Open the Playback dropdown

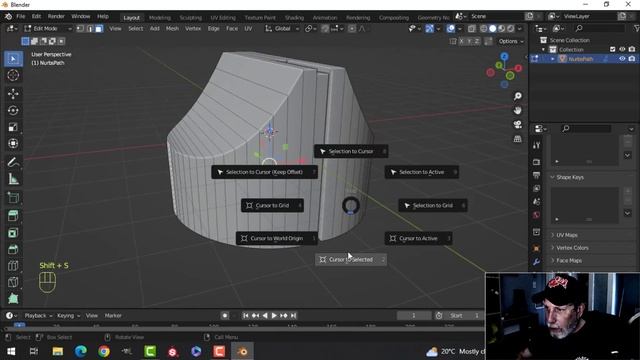[x=38, y=316]
